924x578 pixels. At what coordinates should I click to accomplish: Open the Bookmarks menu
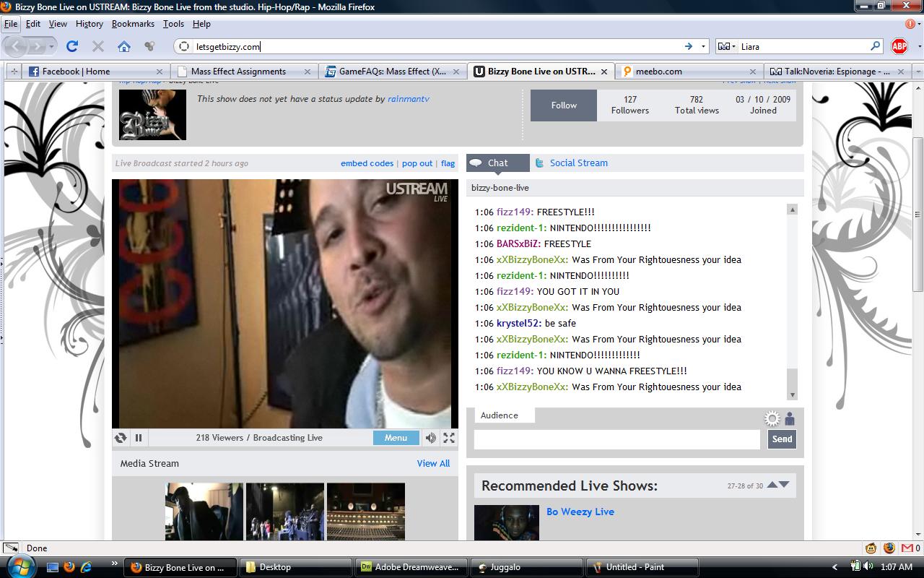pos(133,24)
